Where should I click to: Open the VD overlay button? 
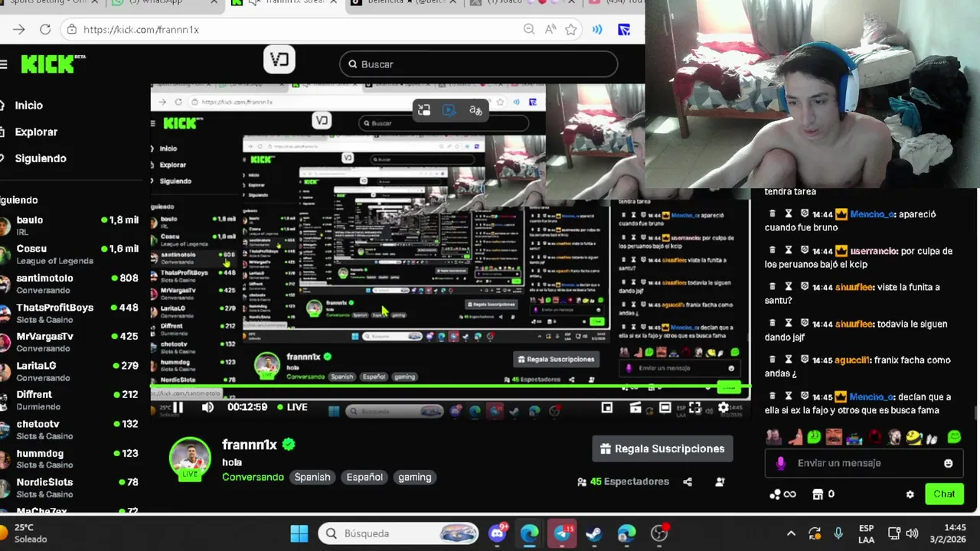(279, 60)
